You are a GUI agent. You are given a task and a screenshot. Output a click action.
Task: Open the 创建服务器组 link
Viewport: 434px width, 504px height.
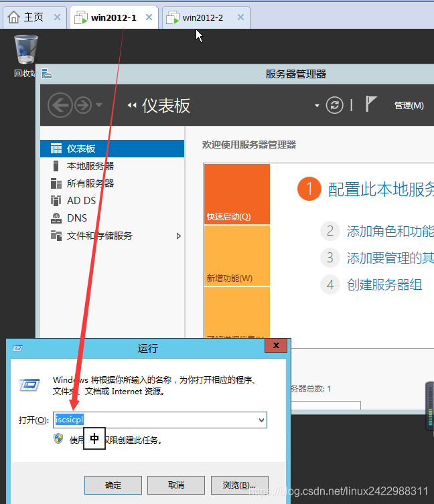point(384,284)
